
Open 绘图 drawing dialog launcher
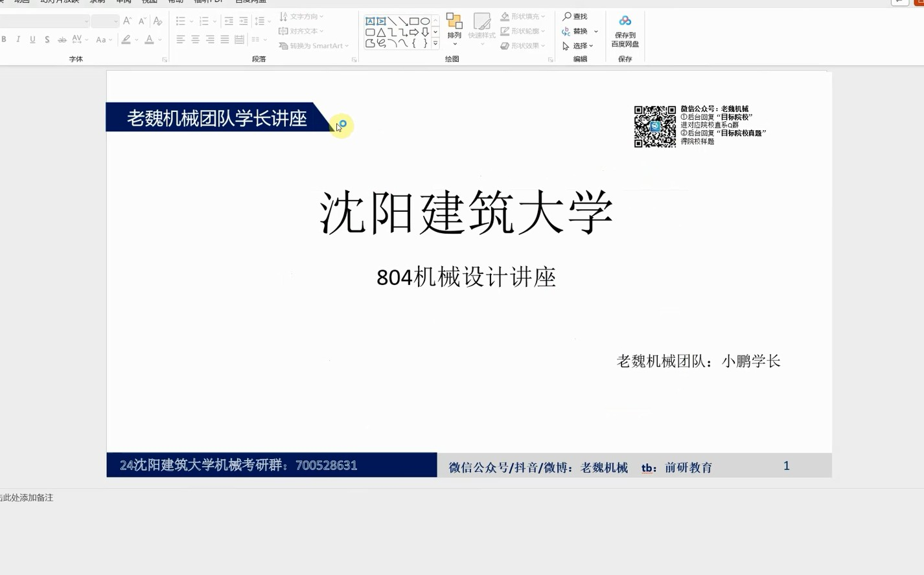click(x=550, y=60)
